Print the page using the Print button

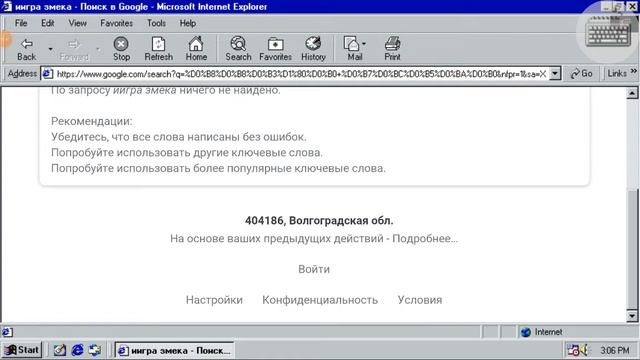tap(392, 49)
